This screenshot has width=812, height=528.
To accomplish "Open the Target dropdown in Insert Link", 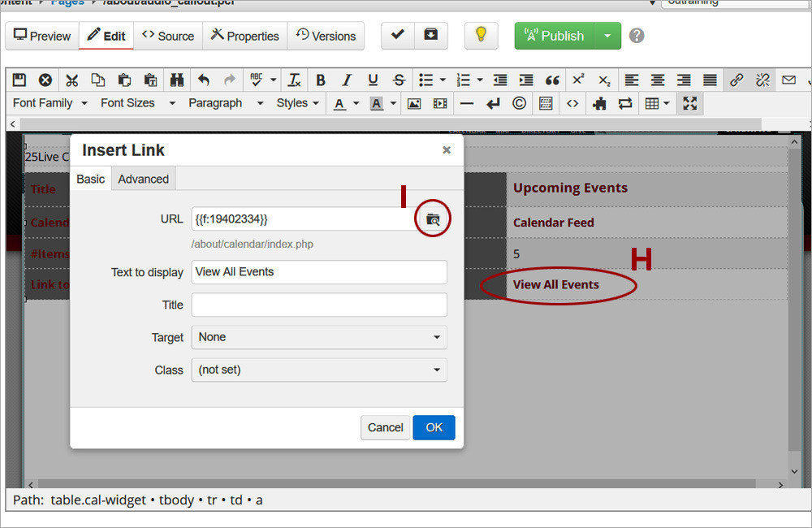I will (x=319, y=337).
